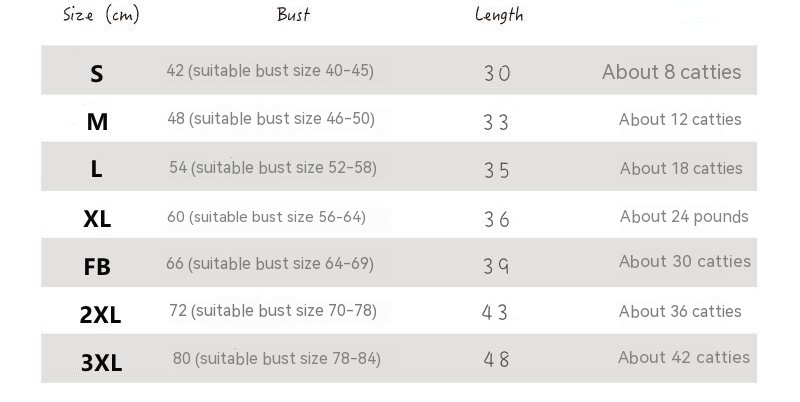Select the FB size label
This screenshot has width=800, height=402.
pyautogui.click(x=97, y=267)
